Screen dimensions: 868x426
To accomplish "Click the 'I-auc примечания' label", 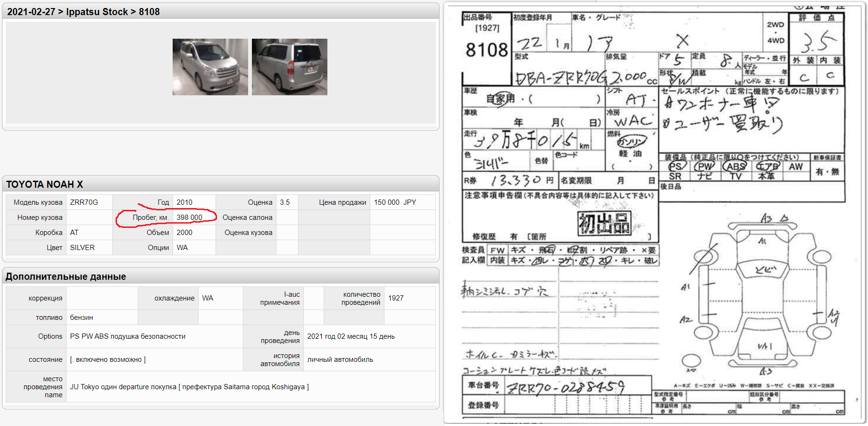I will pos(280,298).
